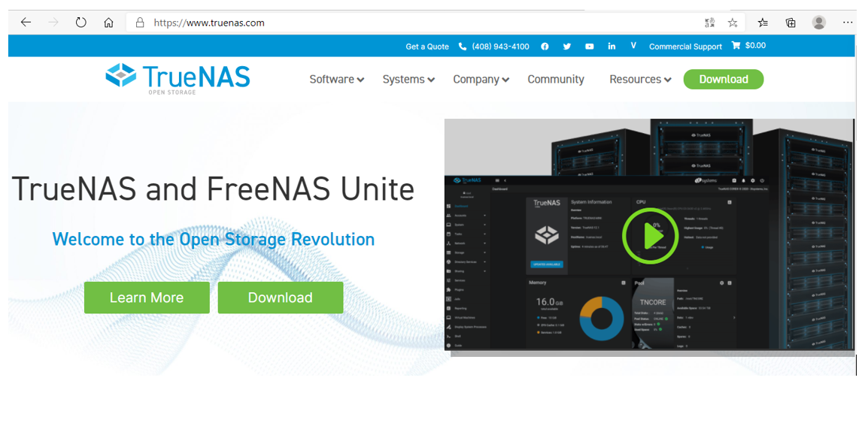Click the shopping cart icon
The width and height of the screenshot is (868, 426).
pos(736,46)
